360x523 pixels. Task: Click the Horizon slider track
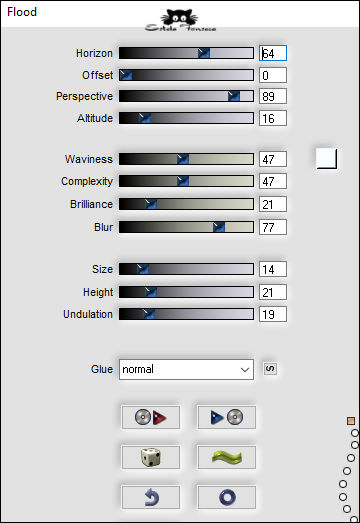[186, 53]
